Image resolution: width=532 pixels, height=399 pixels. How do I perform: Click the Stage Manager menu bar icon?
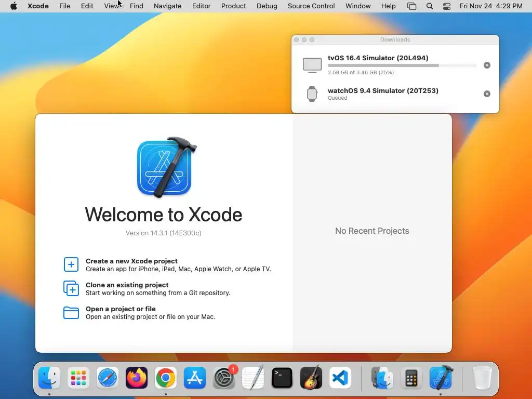coord(411,6)
